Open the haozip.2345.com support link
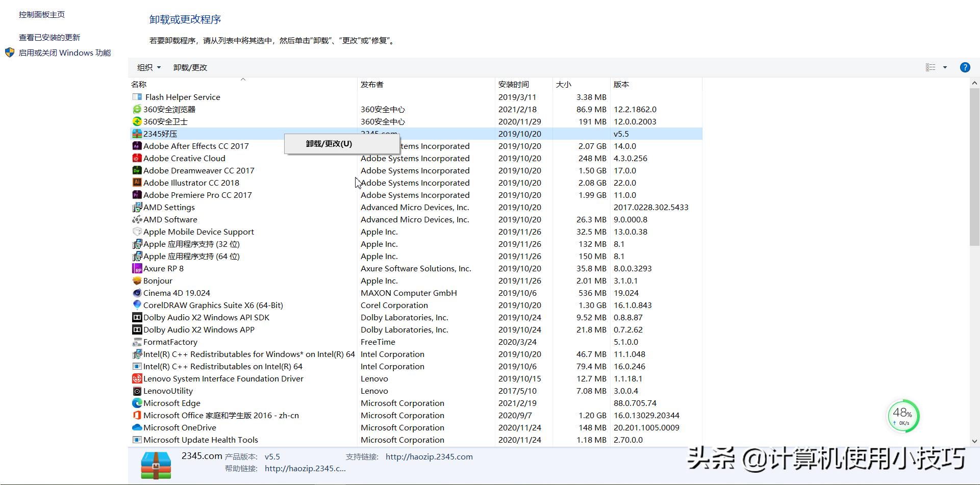This screenshot has width=980, height=485. pyautogui.click(x=429, y=456)
